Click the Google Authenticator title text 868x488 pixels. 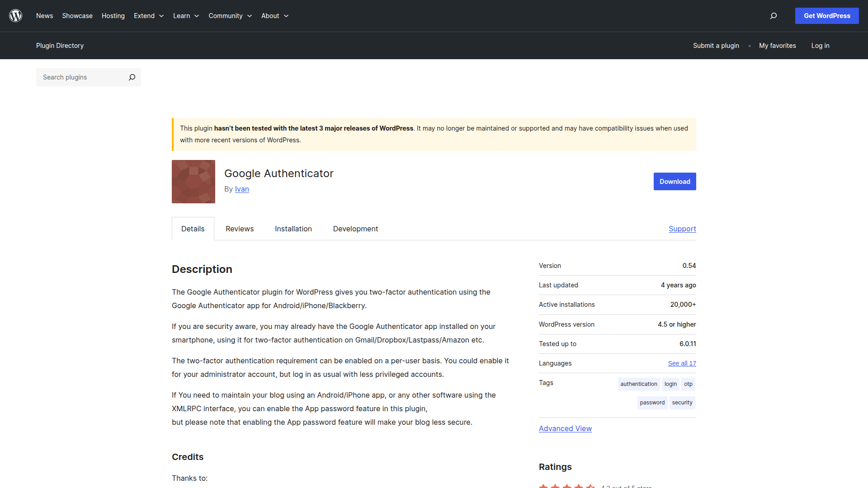(x=279, y=174)
